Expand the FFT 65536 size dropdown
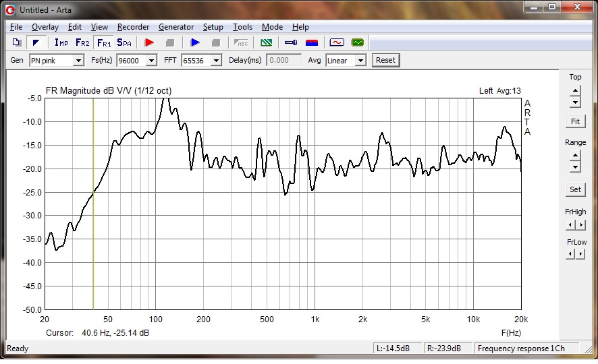598x364 pixels. [216, 61]
